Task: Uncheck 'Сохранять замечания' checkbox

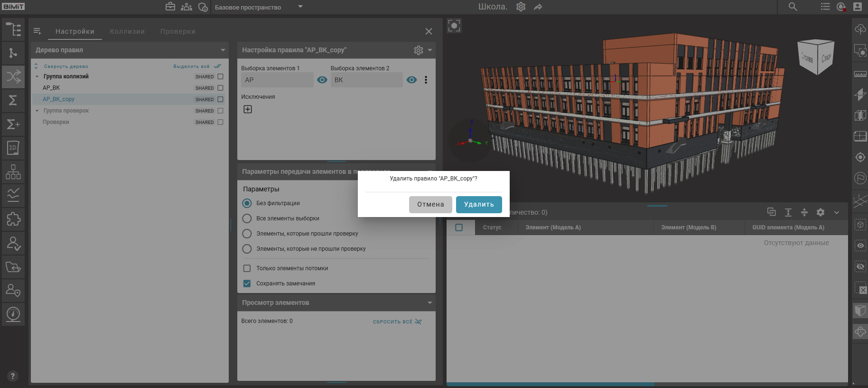Action: tap(247, 284)
